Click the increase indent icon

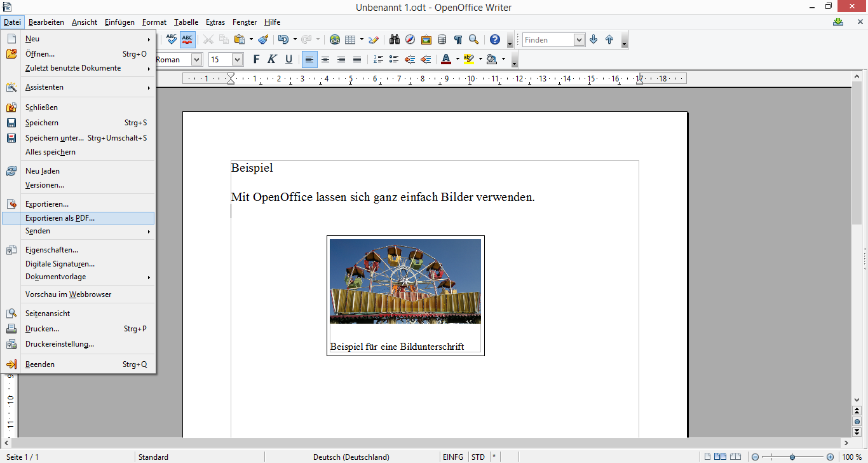tap(426, 59)
